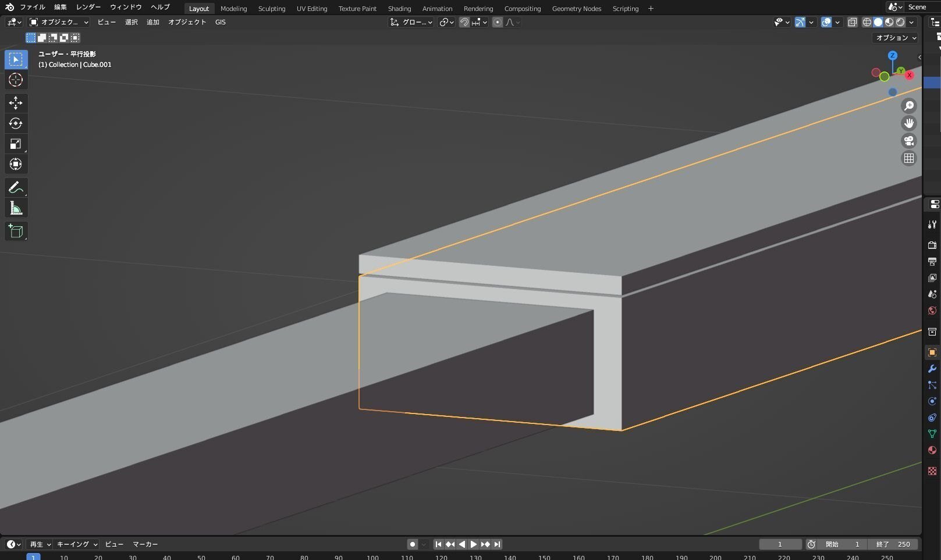This screenshot has width=941, height=560.
Task: Switch to the Geometry Nodes workspace tab
Action: pyautogui.click(x=577, y=9)
